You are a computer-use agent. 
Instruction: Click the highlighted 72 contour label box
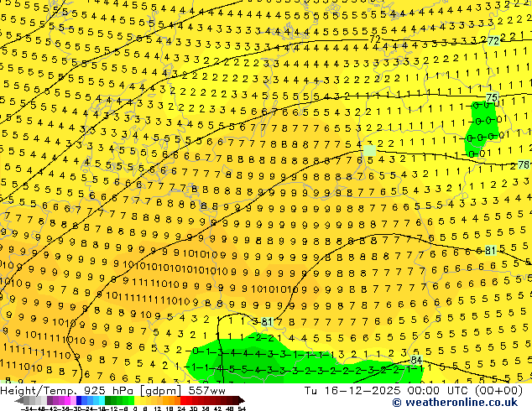493,41
